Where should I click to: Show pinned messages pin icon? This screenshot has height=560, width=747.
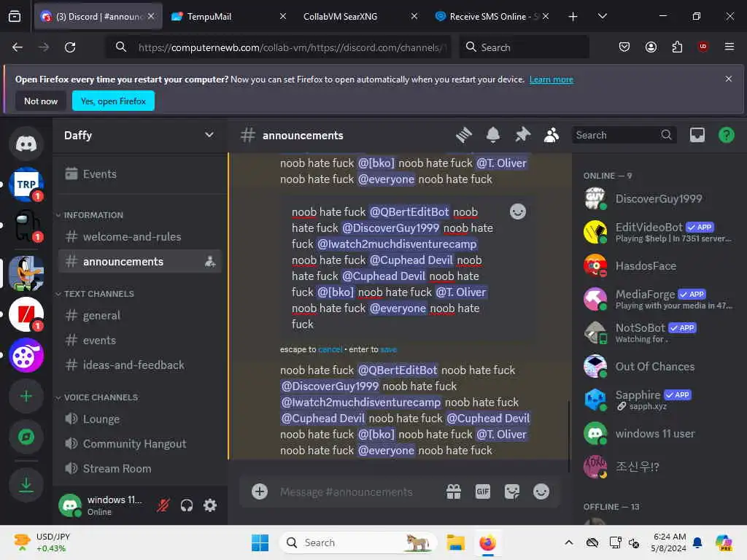pyautogui.click(x=522, y=135)
